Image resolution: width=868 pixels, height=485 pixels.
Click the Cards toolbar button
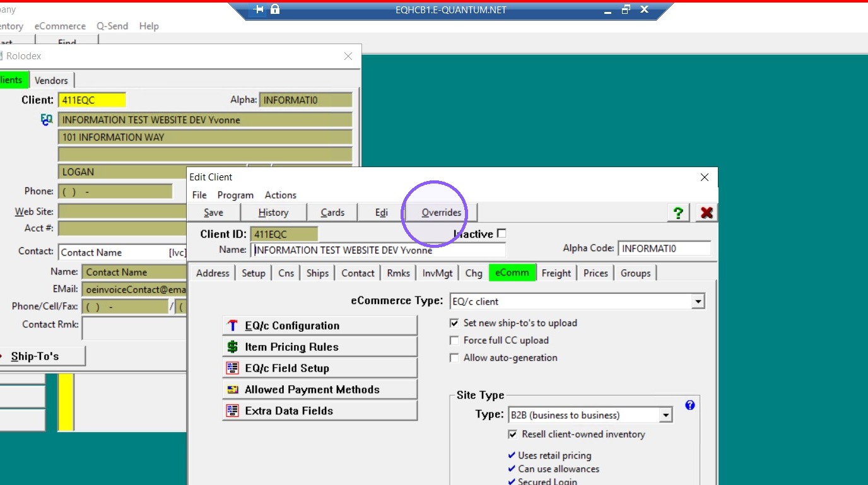pos(332,213)
